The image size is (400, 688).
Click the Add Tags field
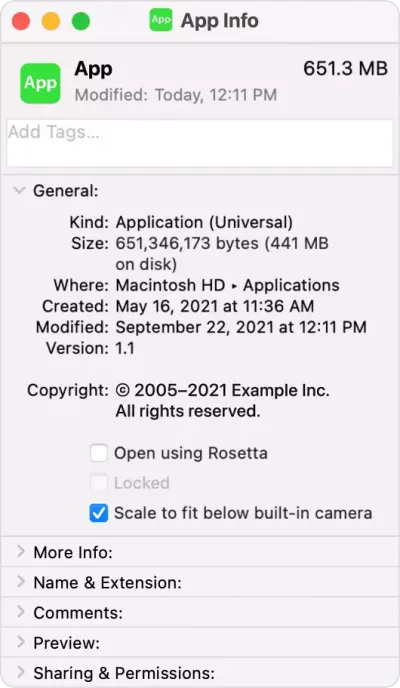click(x=200, y=143)
